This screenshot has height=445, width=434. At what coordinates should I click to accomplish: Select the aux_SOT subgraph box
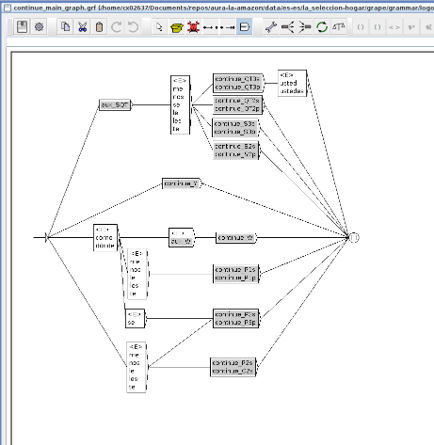click(x=115, y=105)
